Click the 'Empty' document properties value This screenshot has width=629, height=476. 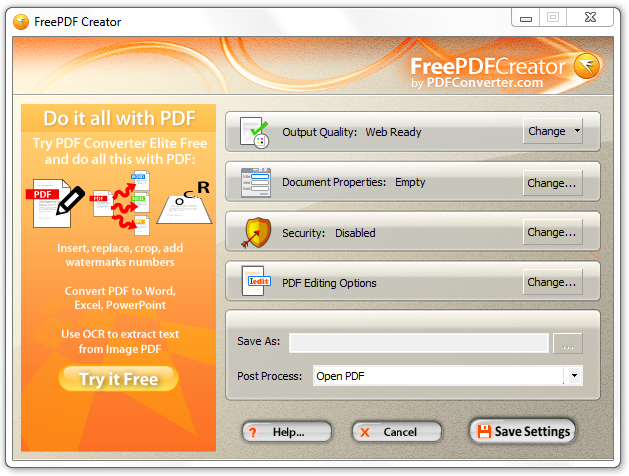point(410,182)
